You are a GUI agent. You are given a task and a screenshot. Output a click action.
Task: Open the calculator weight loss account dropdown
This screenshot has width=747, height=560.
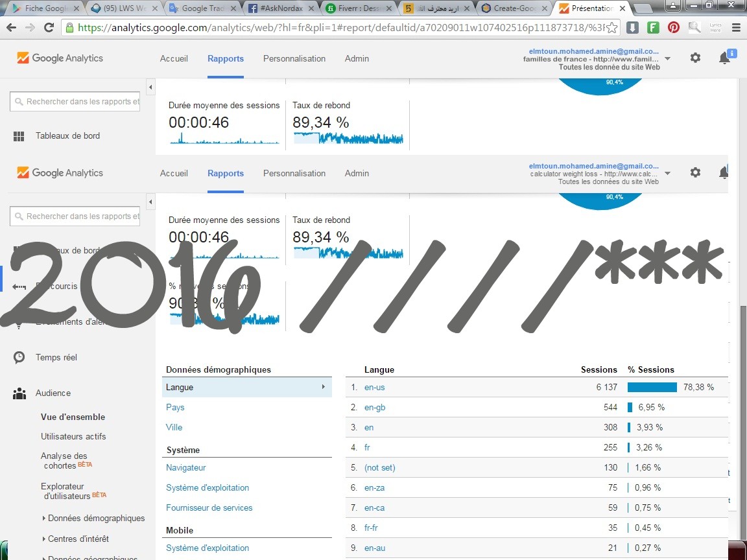click(668, 173)
